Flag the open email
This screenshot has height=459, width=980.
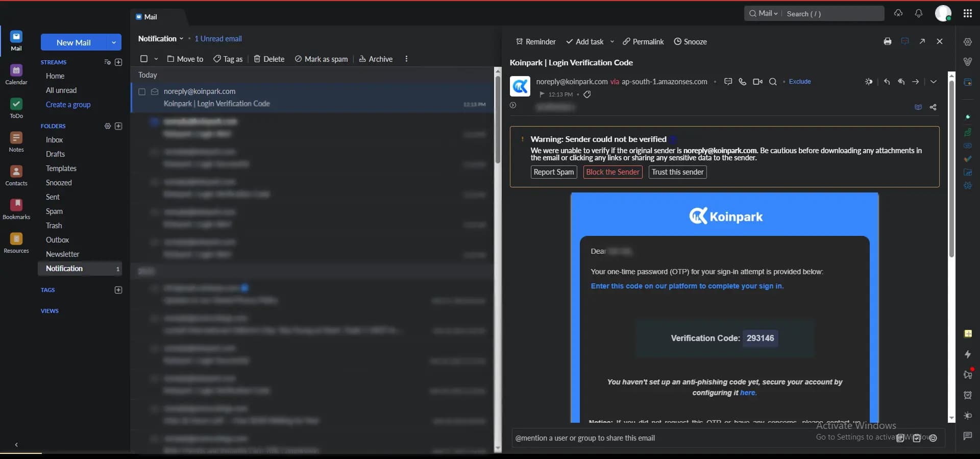(x=542, y=94)
